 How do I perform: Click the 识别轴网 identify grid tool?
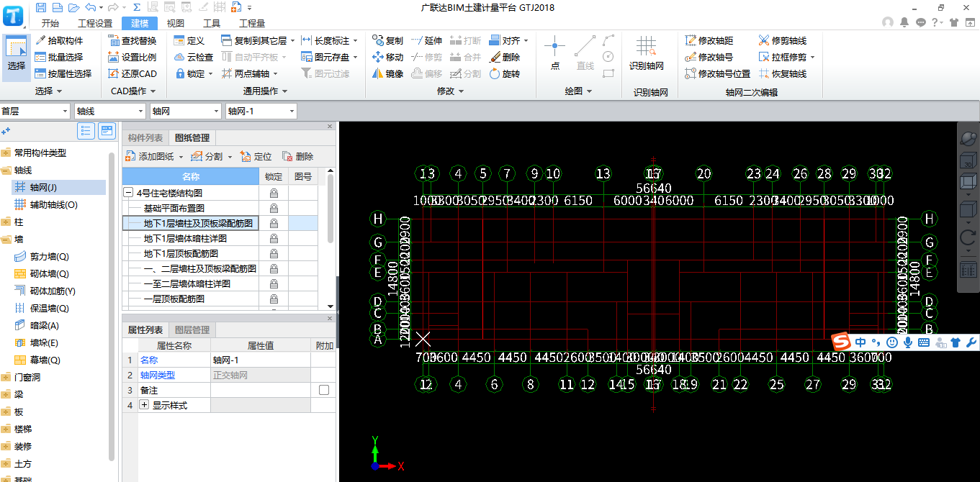(646, 53)
